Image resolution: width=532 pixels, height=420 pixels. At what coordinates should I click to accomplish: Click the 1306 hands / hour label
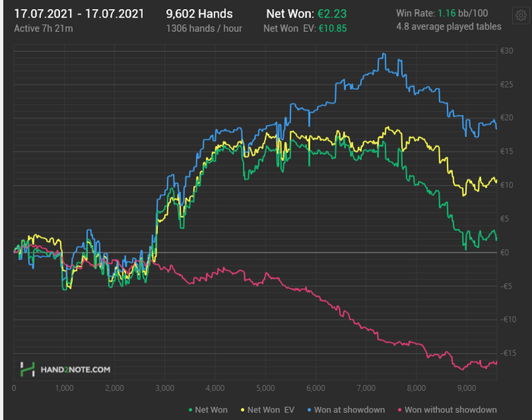click(x=204, y=29)
